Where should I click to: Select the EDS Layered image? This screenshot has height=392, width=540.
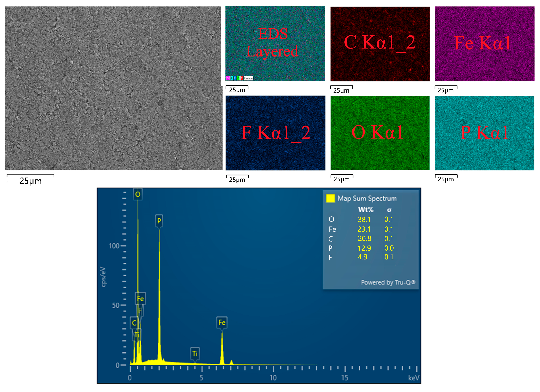point(275,44)
